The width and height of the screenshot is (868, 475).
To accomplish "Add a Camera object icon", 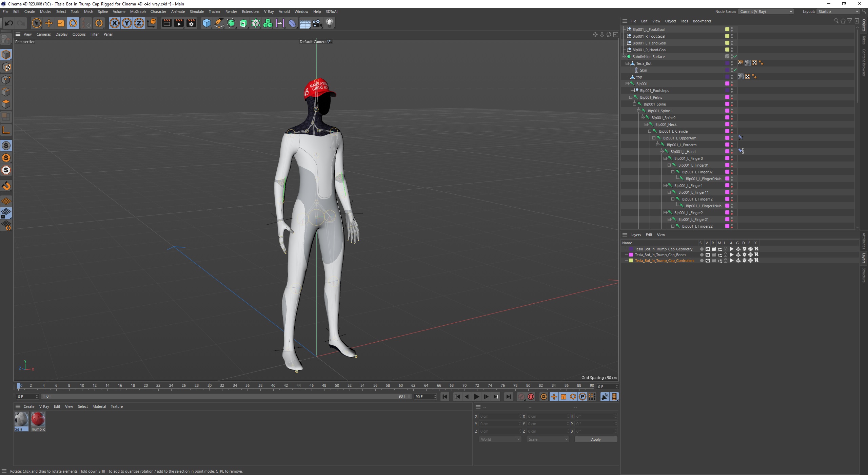I will click(317, 23).
